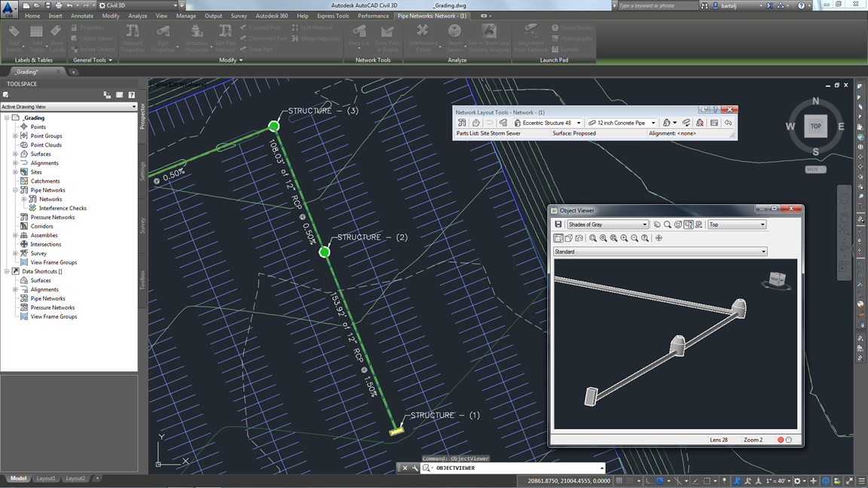The image size is (868, 488).
Task: Toggle Upslope/Downslope icon in Network Layout Tools
Action: click(x=686, y=123)
